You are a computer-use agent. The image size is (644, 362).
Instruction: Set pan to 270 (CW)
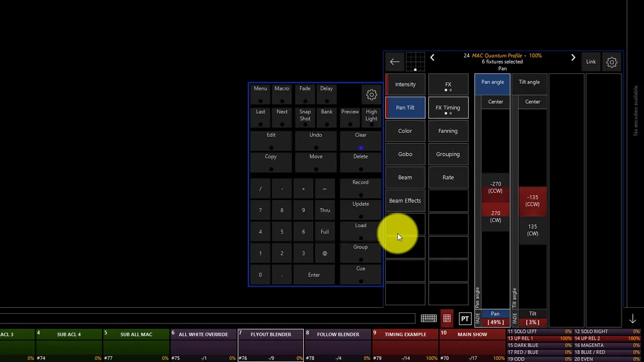496,217
